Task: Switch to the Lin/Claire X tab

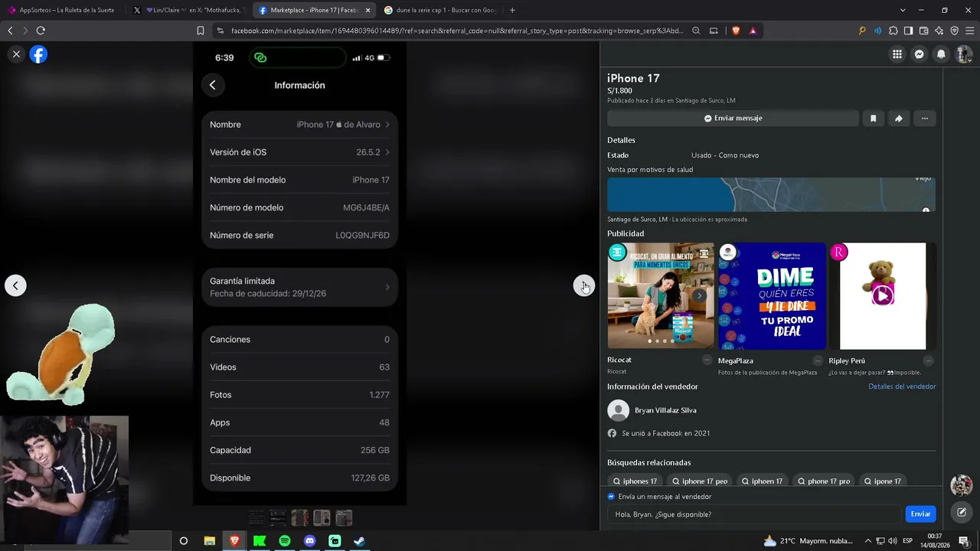Action: coord(188,10)
